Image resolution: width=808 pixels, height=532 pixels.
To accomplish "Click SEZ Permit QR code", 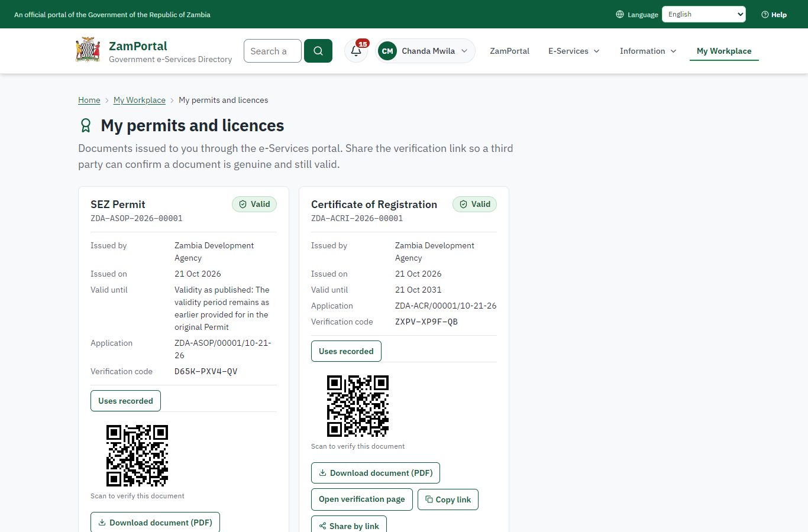I will [137, 456].
